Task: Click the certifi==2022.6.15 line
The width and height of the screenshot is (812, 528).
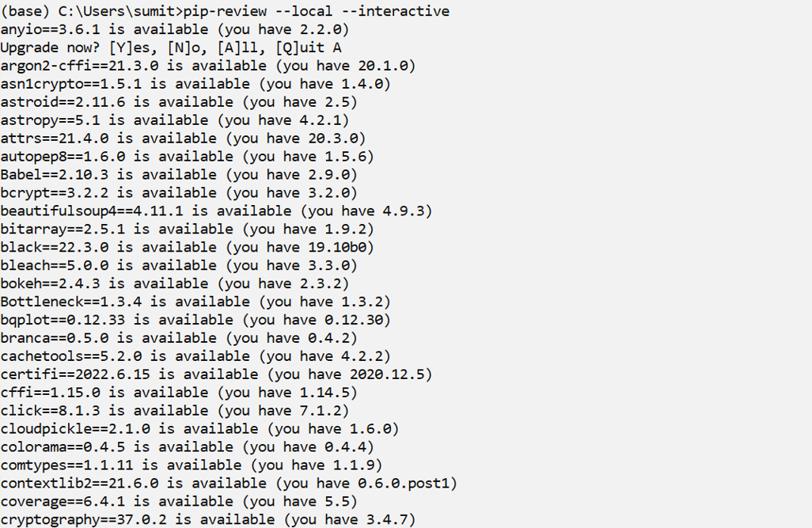Action: [216, 375]
